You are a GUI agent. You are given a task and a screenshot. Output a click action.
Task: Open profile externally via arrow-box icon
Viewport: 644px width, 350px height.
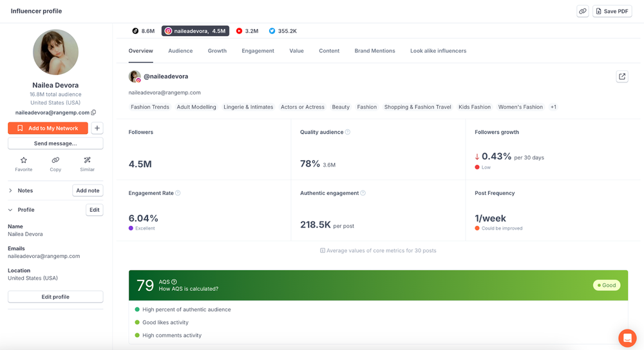(622, 77)
